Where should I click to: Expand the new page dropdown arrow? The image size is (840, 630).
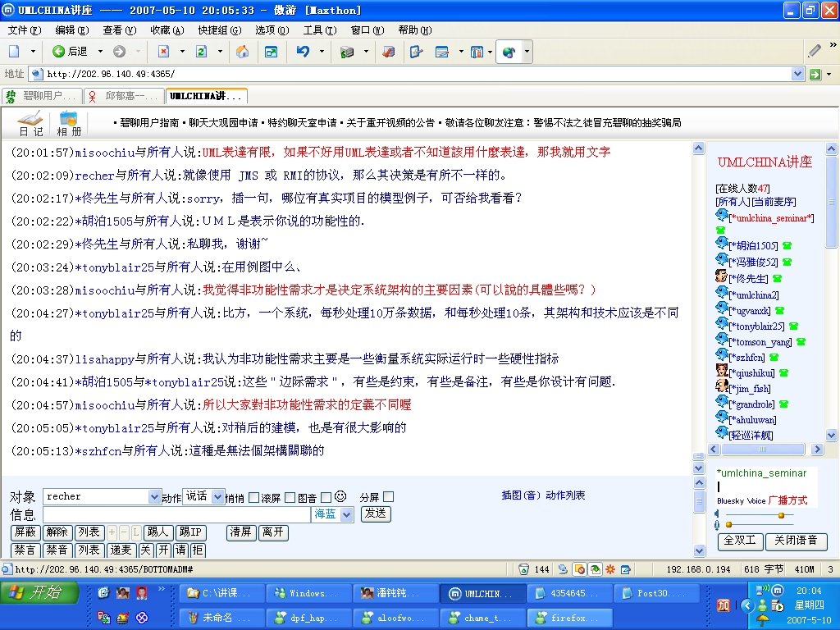33,52
